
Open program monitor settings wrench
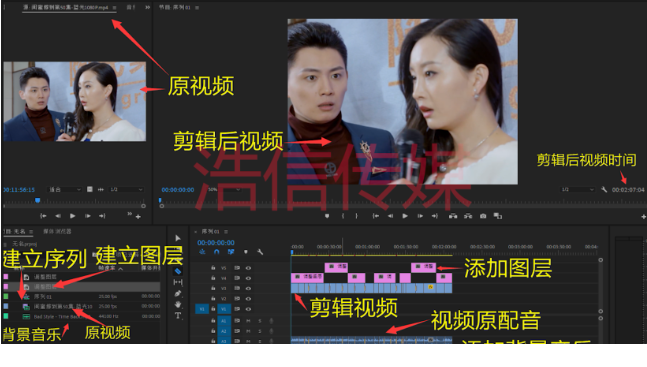click(x=604, y=189)
